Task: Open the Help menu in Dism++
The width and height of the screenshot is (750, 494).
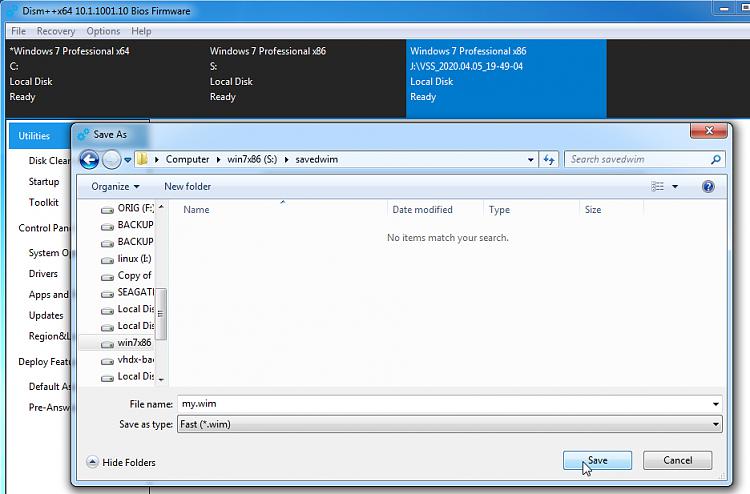Action: pyautogui.click(x=141, y=31)
